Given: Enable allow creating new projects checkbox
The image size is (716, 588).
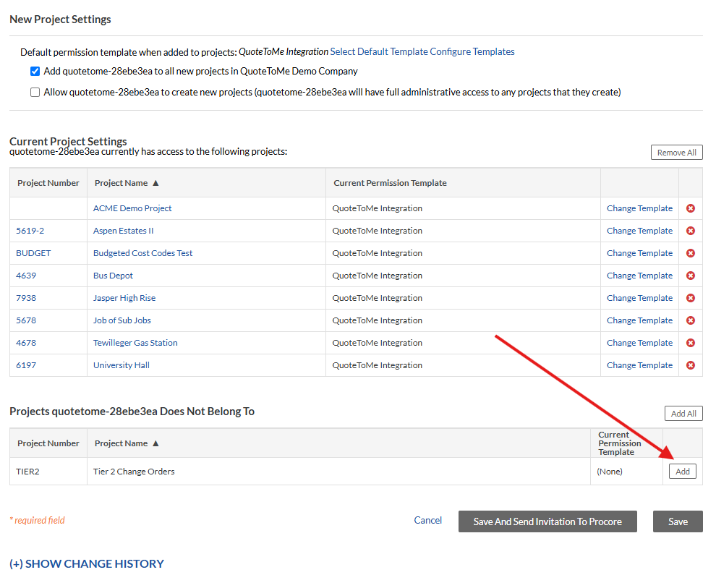Looking at the screenshot, I should coord(35,93).
